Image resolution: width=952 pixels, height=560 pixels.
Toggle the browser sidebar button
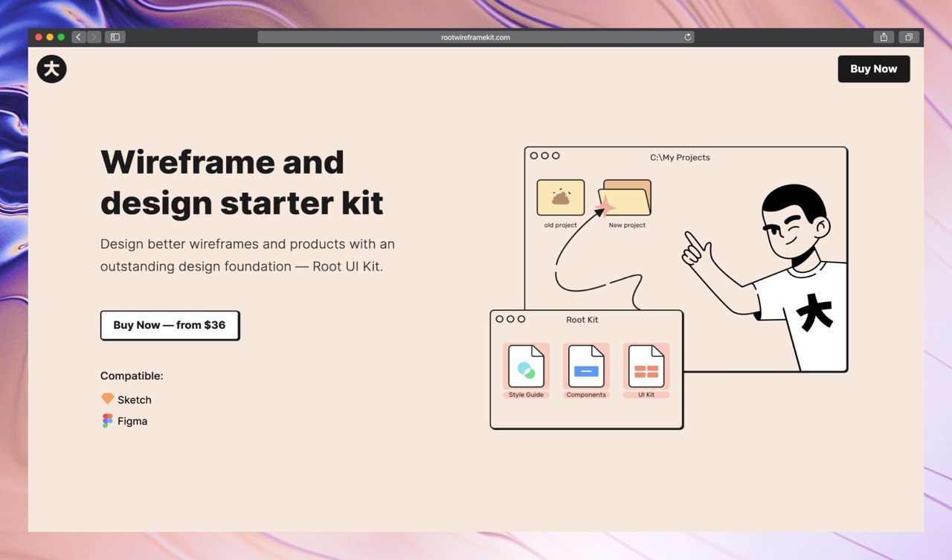click(115, 37)
